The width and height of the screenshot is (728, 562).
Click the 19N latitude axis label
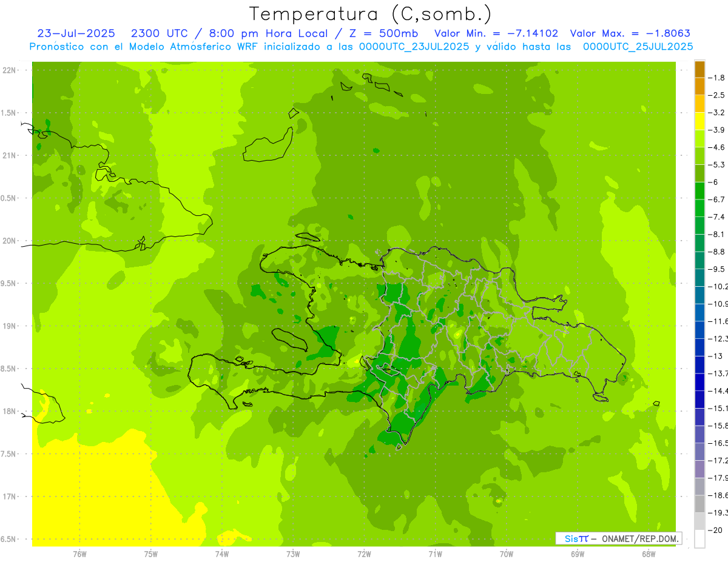click(10, 326)
